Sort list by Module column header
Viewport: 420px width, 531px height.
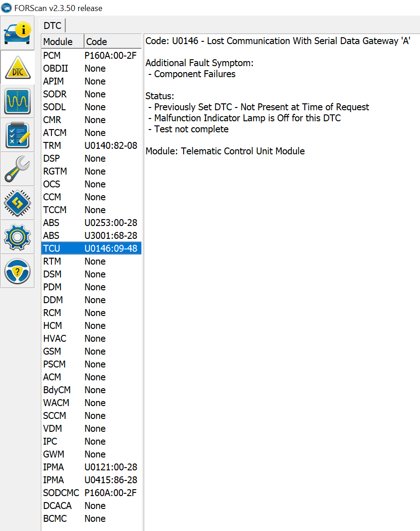coord(62,42)
